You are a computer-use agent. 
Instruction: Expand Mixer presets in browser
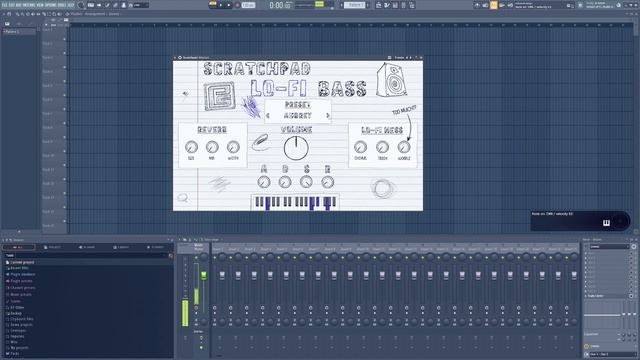(x=19, y=294)
